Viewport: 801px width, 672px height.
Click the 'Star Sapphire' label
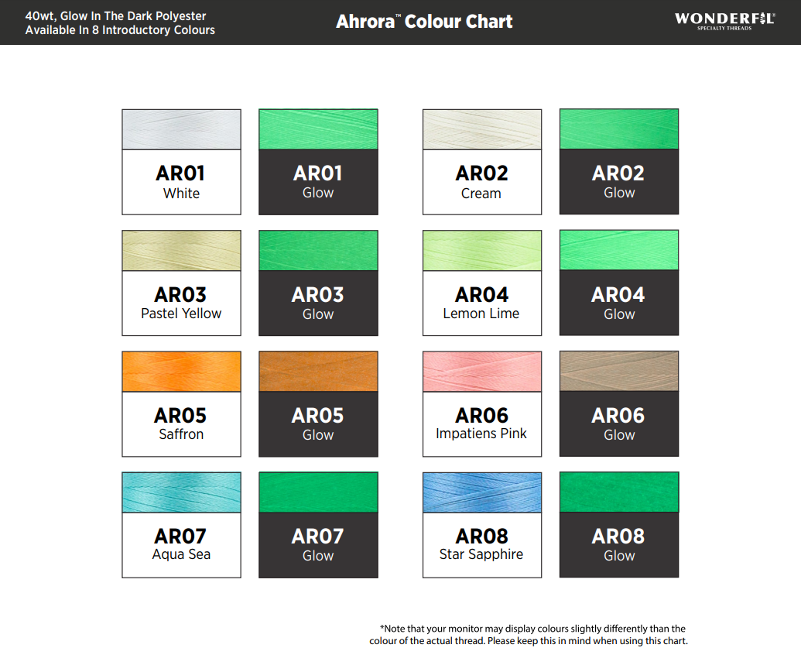click(x=481, y=554)
